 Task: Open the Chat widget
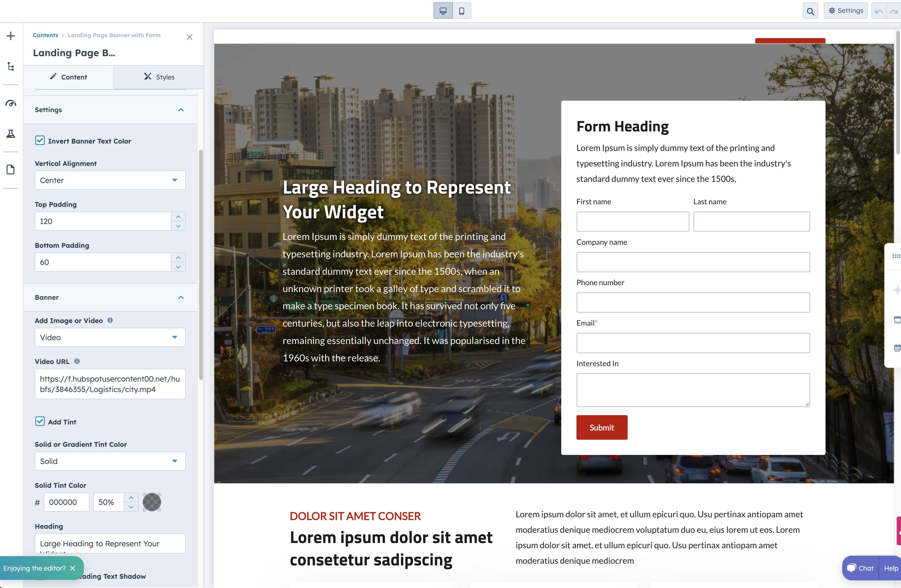pyautogui.click(x=861, y=568)
